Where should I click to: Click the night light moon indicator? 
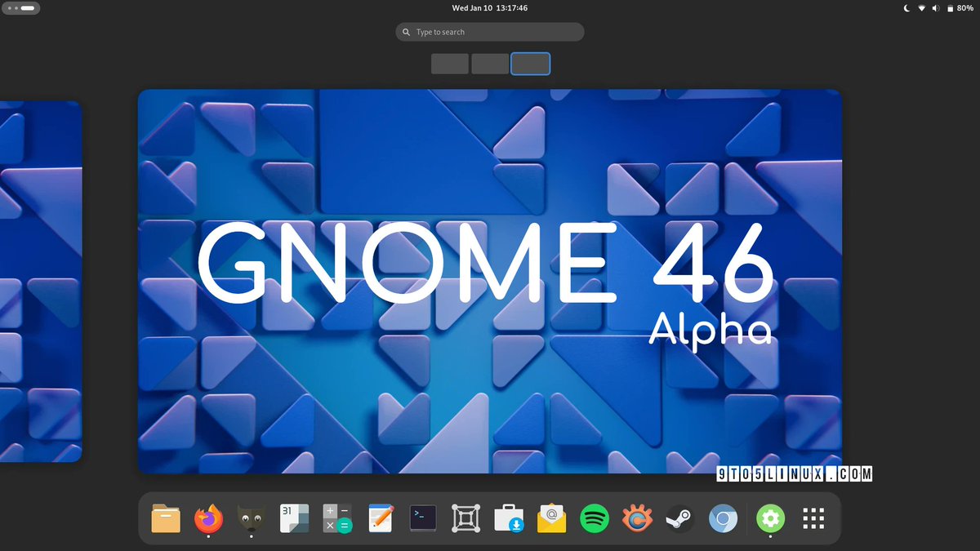(x=906, y=8)
